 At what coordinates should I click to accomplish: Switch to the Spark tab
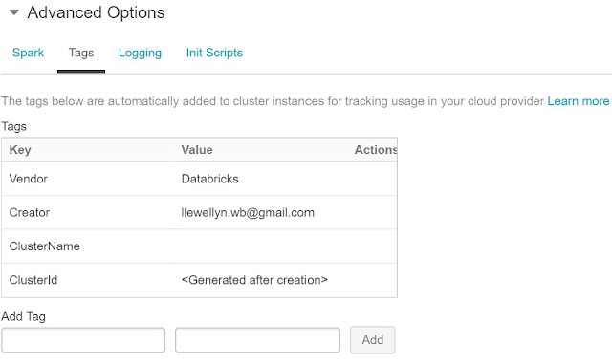coord(28,53)
